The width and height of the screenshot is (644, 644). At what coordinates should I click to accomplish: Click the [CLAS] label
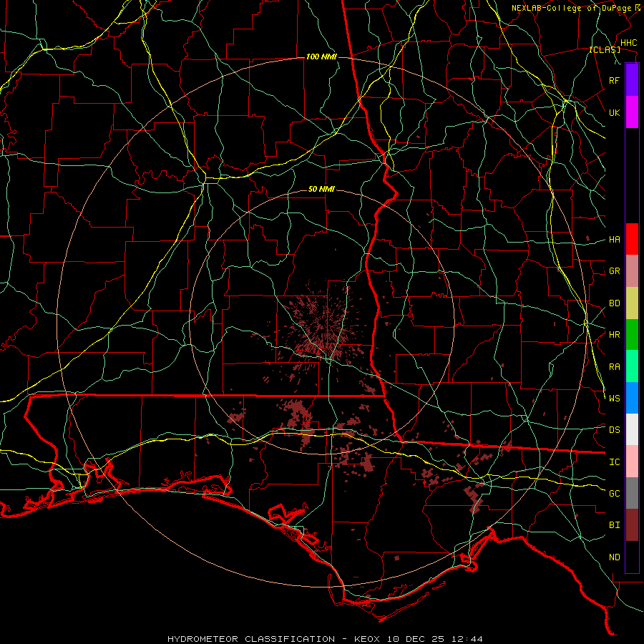[x=605, y=49]
